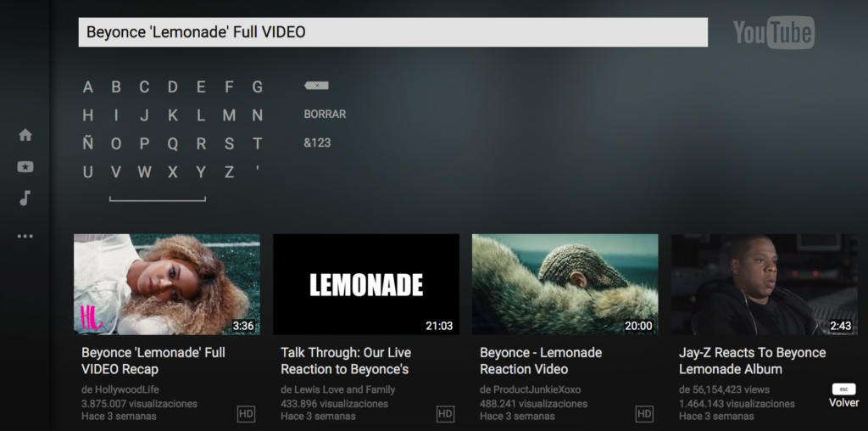Click the backspace delete key icon
Screen dimensions: 868x431
tap(317, 86)
